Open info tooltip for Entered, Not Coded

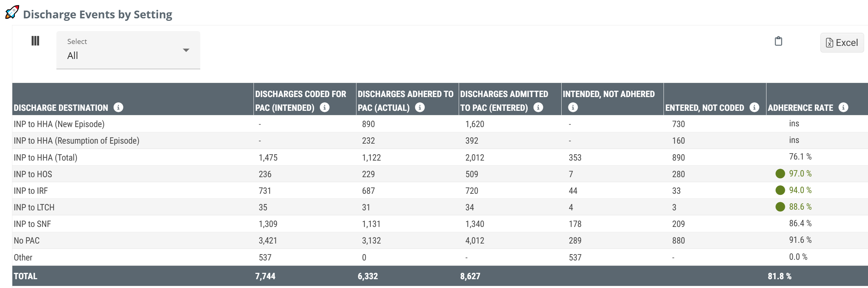[754, 107]
